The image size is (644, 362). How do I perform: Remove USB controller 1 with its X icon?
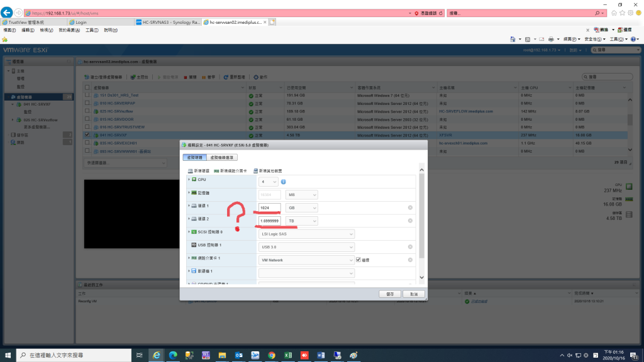(410, 246)
